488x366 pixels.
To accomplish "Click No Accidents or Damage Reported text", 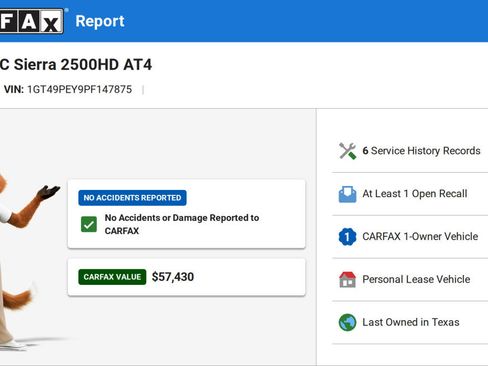I will pos(182,224).
